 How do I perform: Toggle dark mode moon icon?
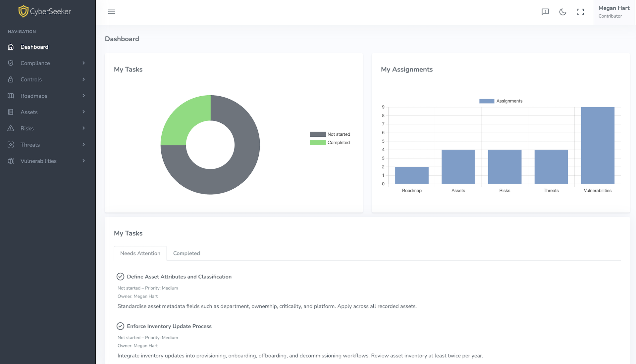click(x=562, y=12)
